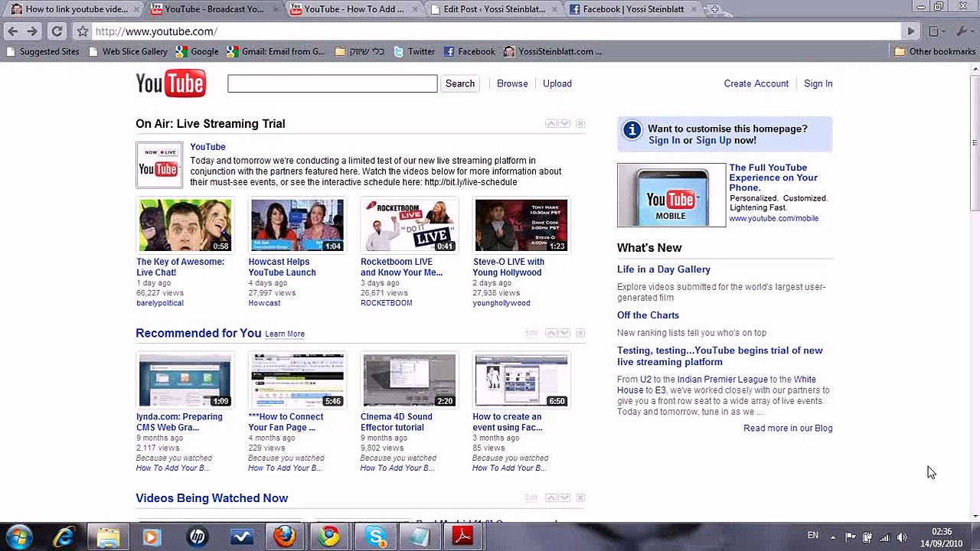Open the HP application on the taskbar
This screenshot has width=980, height=551.
(197, 536)
